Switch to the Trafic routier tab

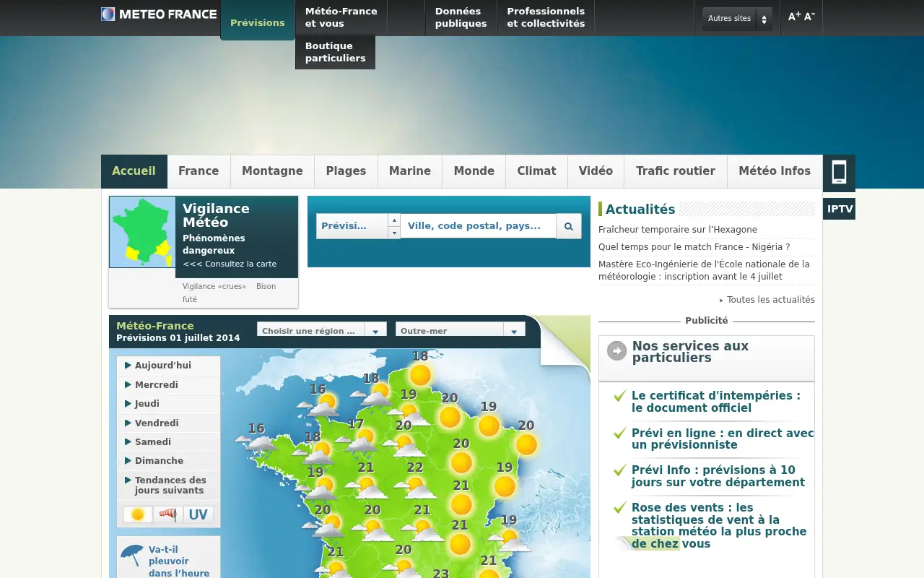(676, 171)
